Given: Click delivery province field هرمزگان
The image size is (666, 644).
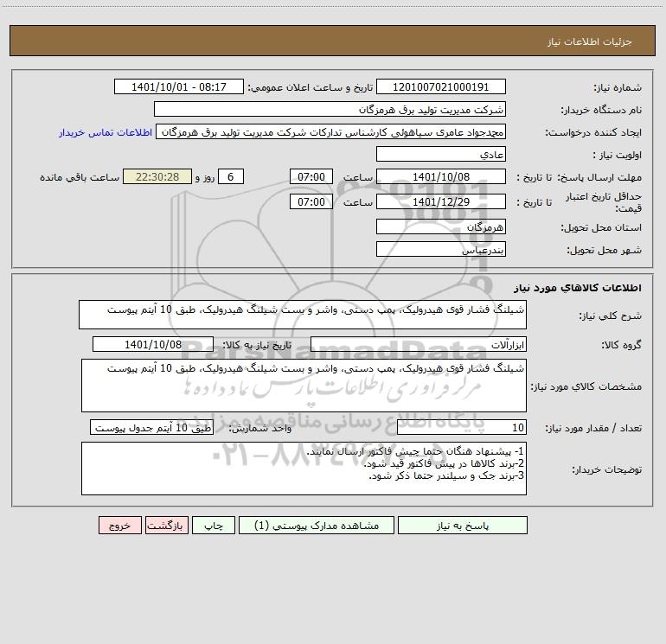Looking at the screenshot, I should [x=441, y=226].
